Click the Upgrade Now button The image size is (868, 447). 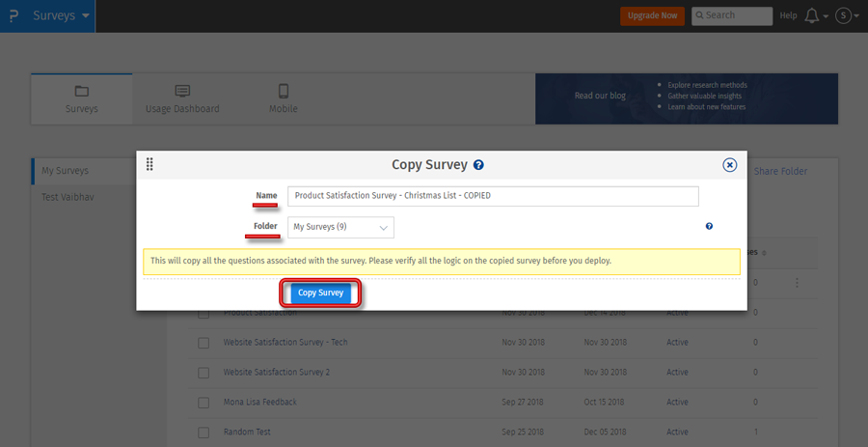pyautogui.click(x=652, y=15)
